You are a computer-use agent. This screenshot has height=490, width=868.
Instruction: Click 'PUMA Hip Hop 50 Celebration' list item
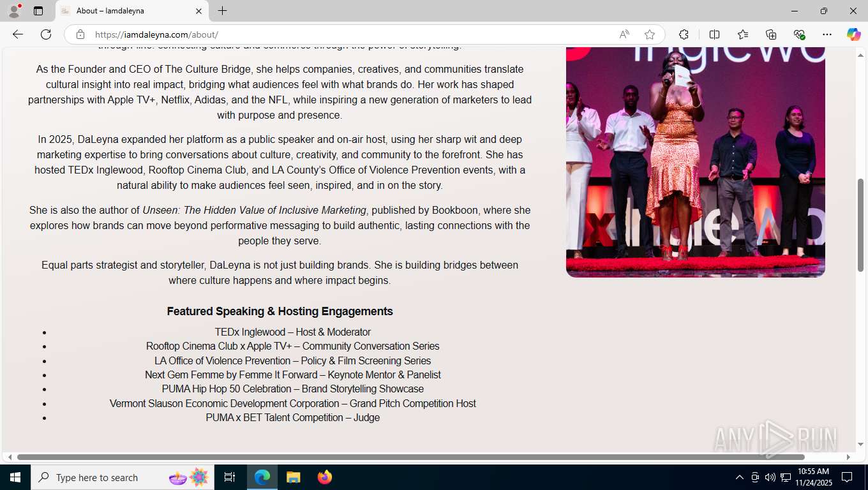click(293, 389)
